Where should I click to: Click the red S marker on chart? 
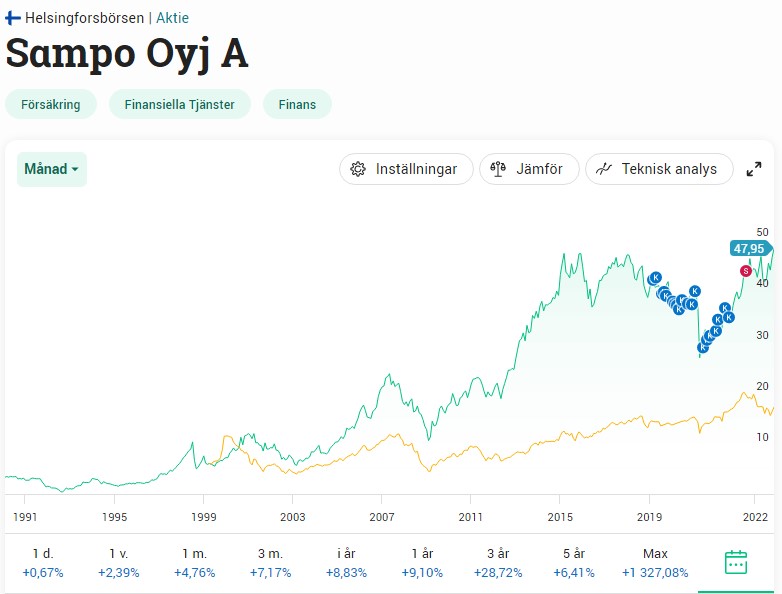pyautogui.click(x=745, y=271)
